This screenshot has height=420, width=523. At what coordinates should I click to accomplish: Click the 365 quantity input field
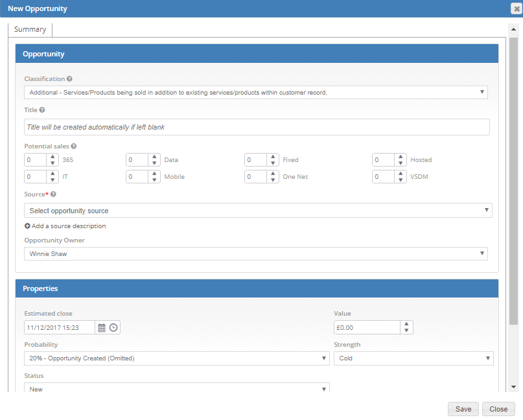36,160
